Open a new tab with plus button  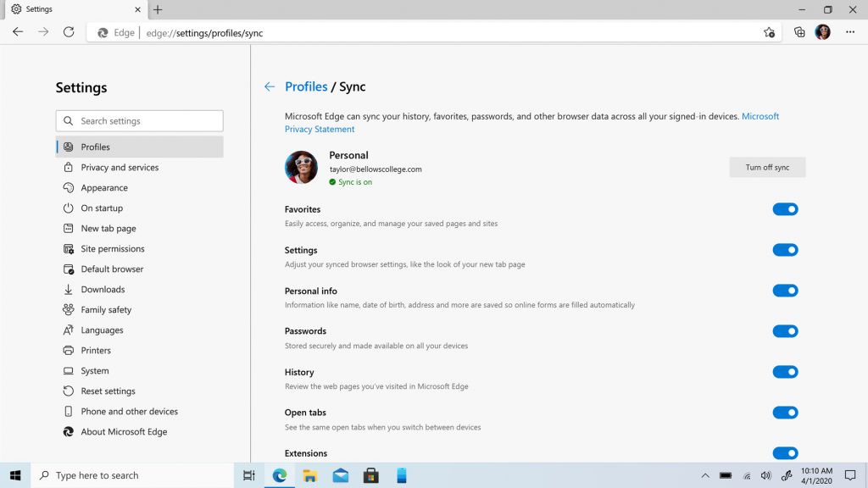point(158,9)
